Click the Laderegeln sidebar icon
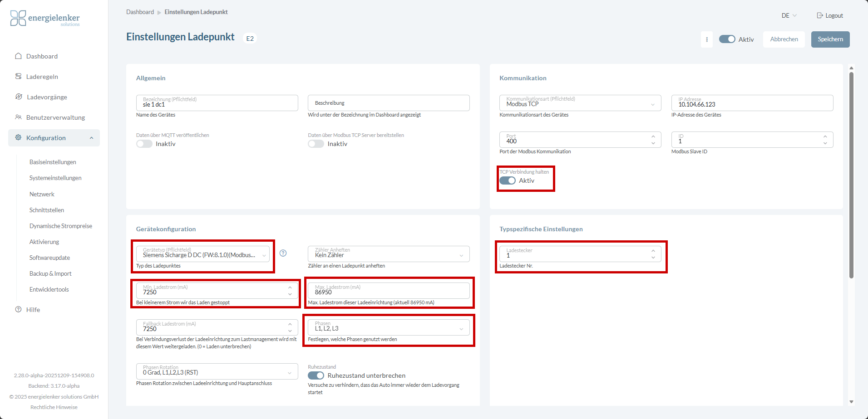868x419 pixels. tap(18, 76)
